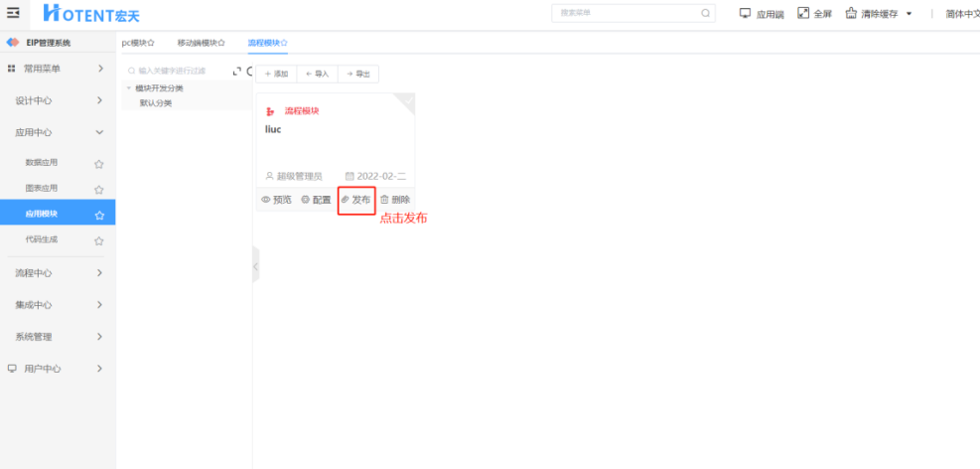Image resolution: width=980 pixels, height=469 pixels.
Task: Delete the liuc module with 删除
Action: point(395,200)
